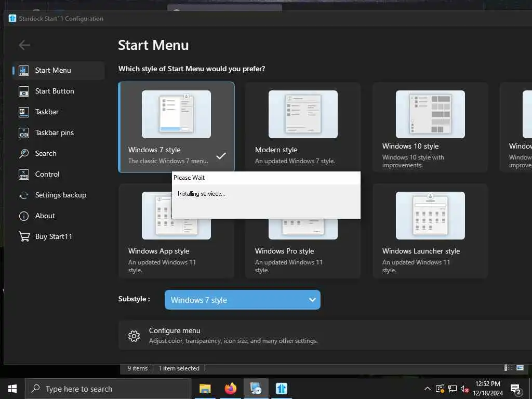This screenshot has height=399, width=532.
Task: Open the notification center icon
Action: [x=516, y=389]
